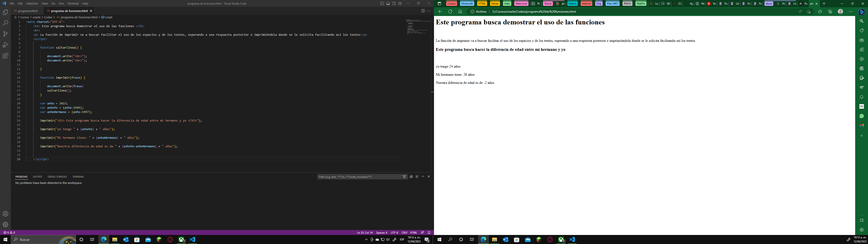Change end of line sequence CRLF

[404, 232]
